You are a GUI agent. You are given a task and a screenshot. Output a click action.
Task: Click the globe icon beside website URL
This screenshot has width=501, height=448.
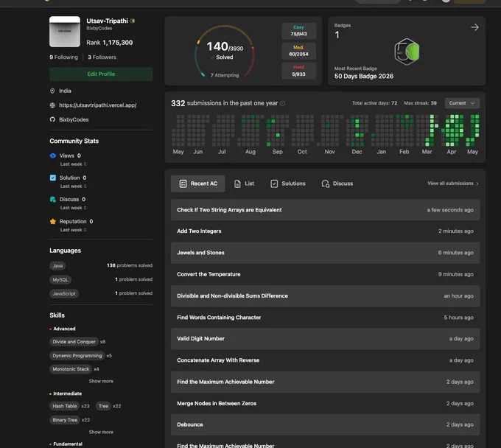52,105
